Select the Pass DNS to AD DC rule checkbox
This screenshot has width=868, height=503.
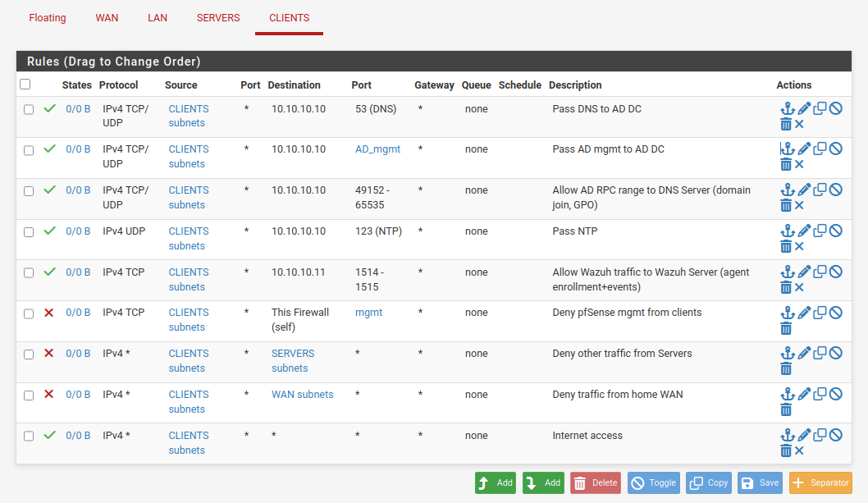29,110
